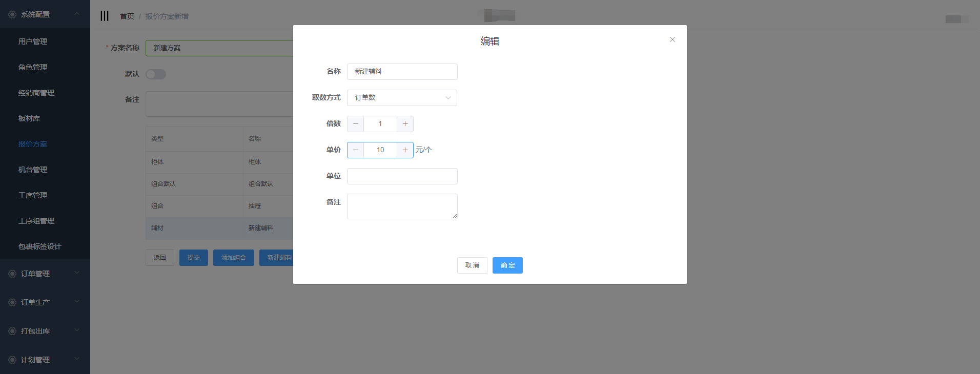Toggle the 默认 switch
980x374 pixels.
(x=156, y=74)
